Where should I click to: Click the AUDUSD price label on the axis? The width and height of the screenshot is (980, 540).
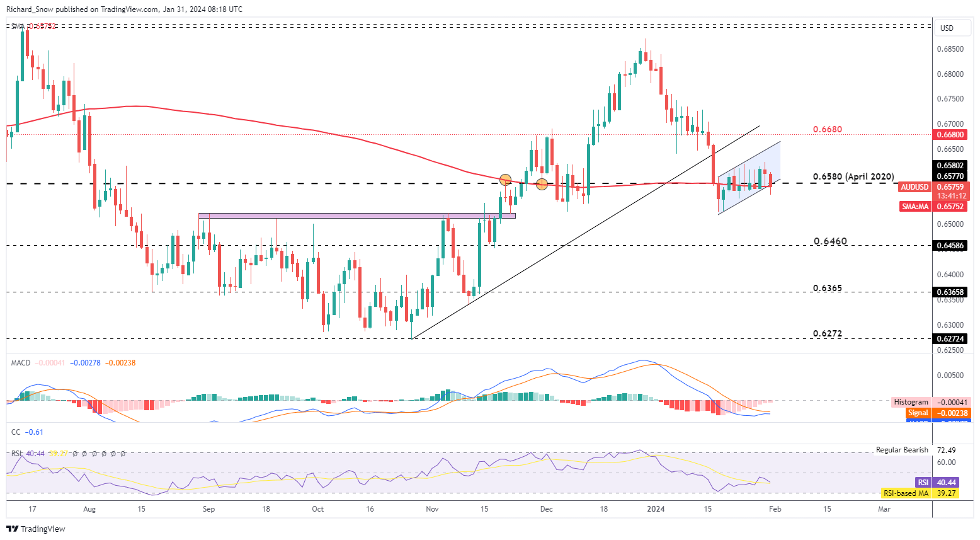[x=914, y=187]
